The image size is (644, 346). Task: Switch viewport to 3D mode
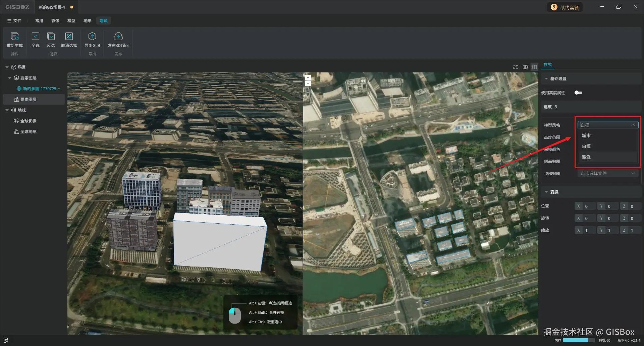pyautogui.click(x=525, y=67)
